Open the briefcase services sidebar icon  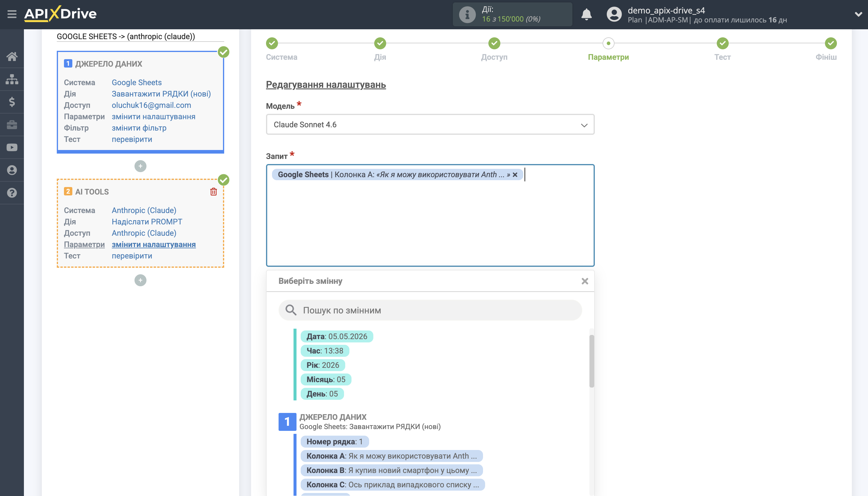pyautogui.click(x=12, y=125)
